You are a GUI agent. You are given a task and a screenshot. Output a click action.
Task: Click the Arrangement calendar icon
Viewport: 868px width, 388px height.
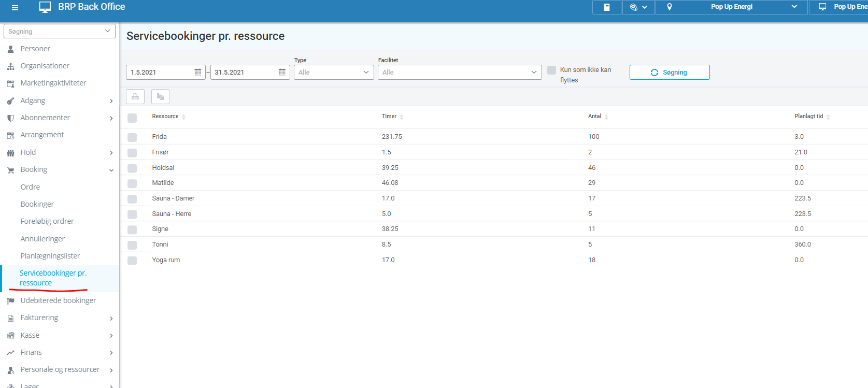(x=10, y=135)
